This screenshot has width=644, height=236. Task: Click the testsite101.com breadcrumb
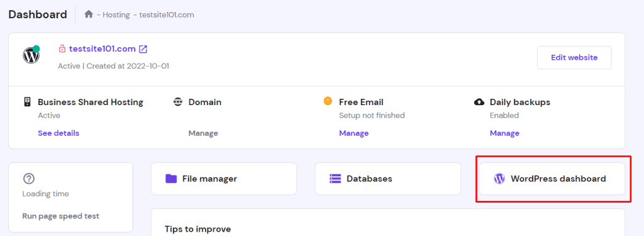click(167, 15)
